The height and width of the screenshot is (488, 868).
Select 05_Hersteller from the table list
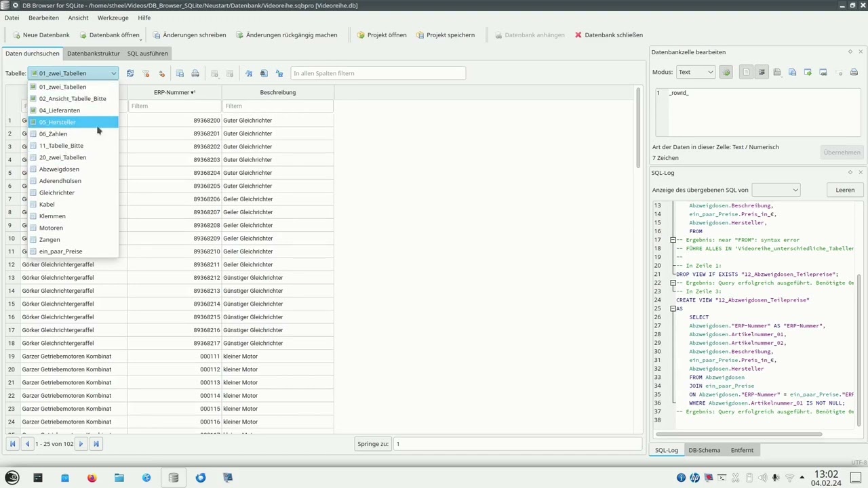point(73,122)
